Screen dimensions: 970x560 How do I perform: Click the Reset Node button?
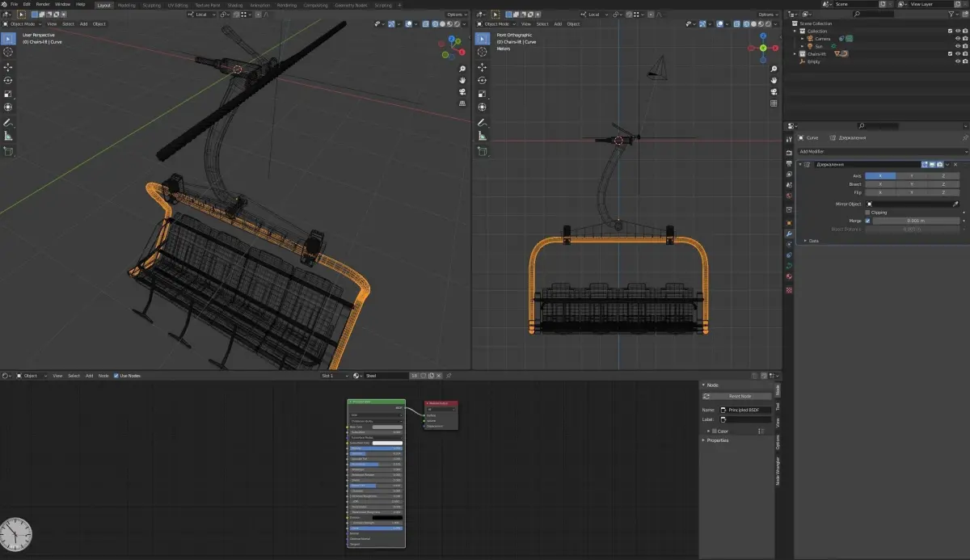pyautogui.click(x=740, y=396)
